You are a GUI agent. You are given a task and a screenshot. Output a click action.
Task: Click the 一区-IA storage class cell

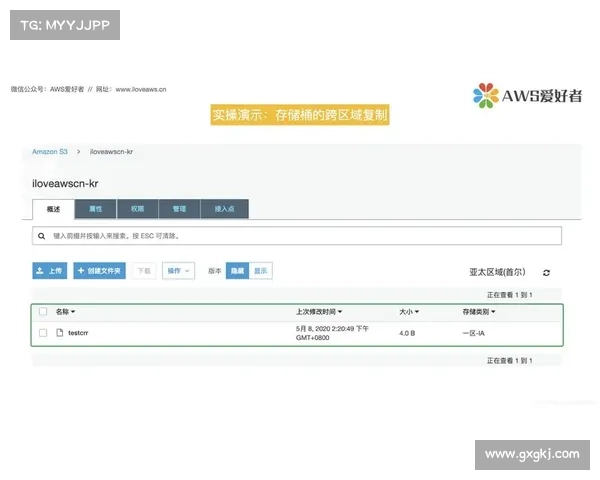coord(473,333)
